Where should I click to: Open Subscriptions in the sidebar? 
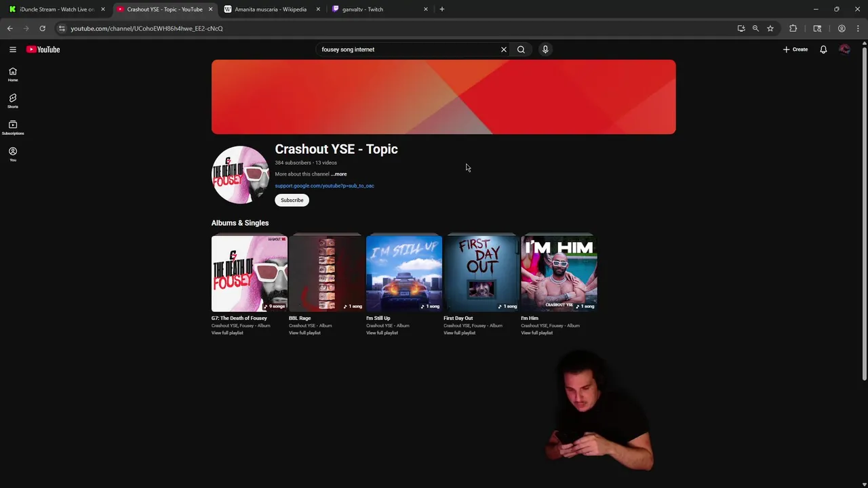pyautogui.click(x=13, y=128)
